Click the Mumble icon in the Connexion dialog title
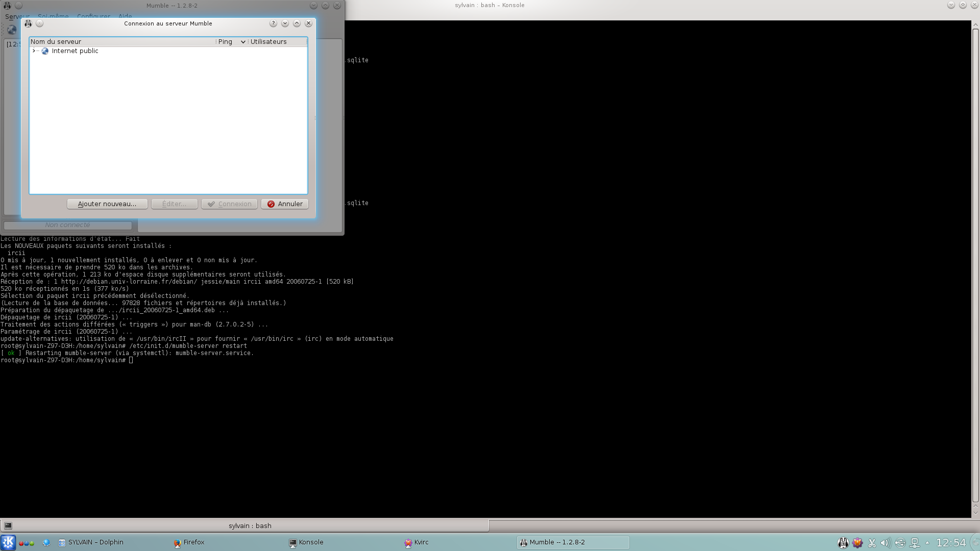 pyautogui.click(x=28, y=23)
